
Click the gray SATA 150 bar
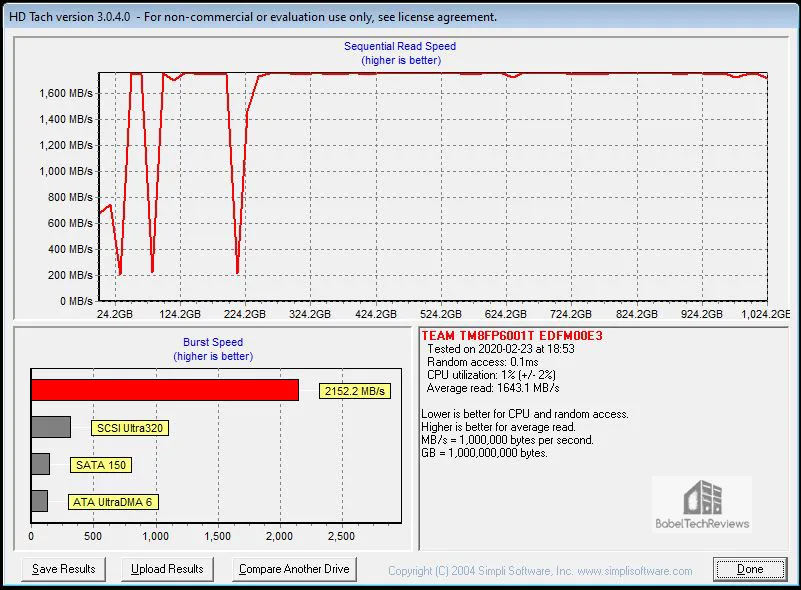tap(40, 464)
